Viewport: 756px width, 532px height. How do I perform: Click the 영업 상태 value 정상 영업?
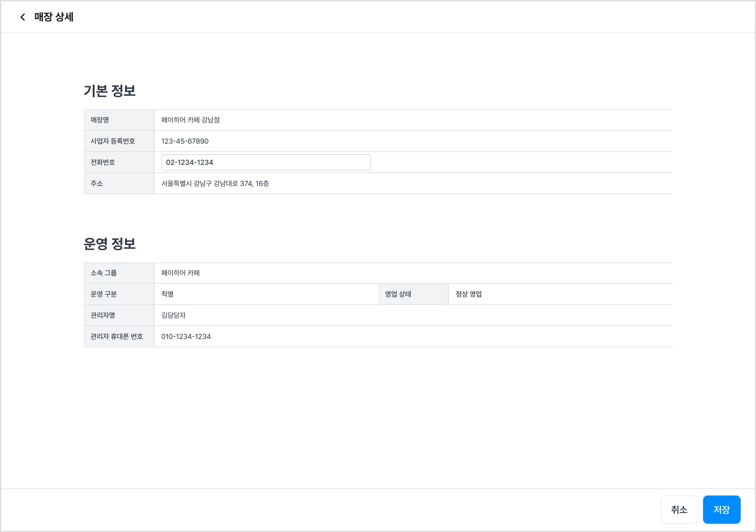(x=469, y=294)
